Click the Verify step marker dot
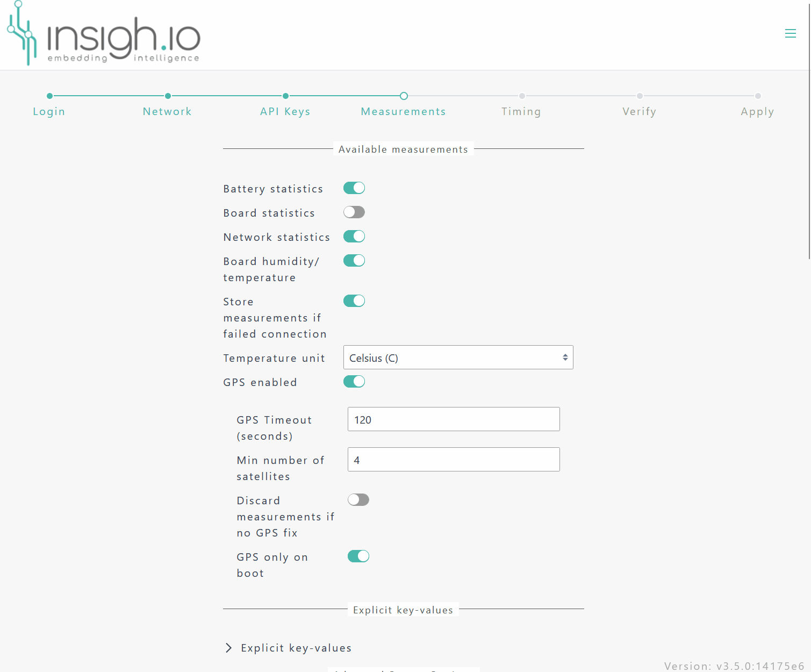The image size is (811, 672). 639,96
